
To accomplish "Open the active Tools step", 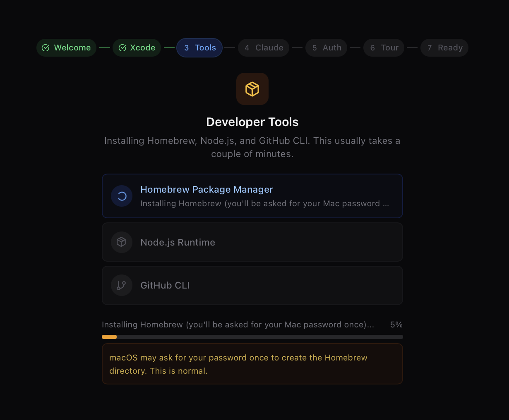I will 199,48.
